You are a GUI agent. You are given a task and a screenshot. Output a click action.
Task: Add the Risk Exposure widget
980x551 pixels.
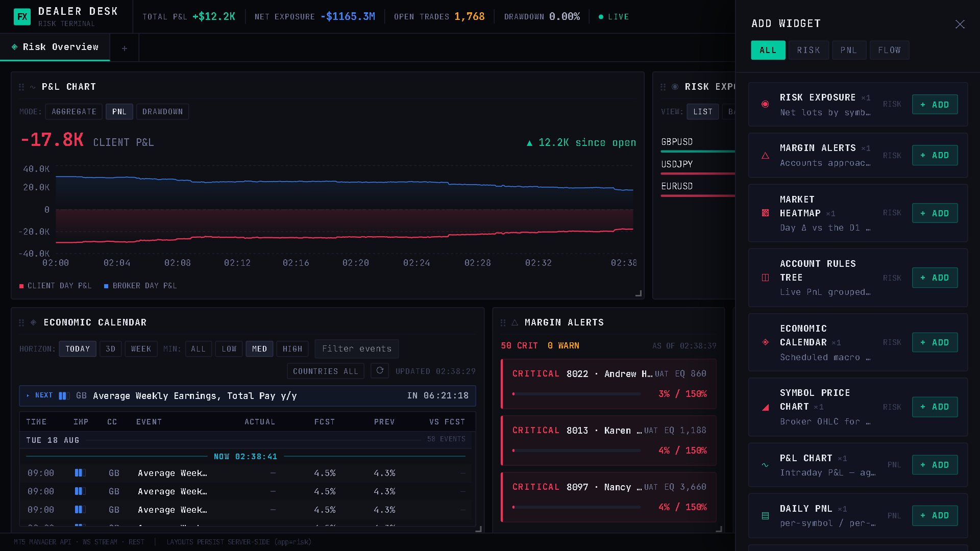(935, 105)
